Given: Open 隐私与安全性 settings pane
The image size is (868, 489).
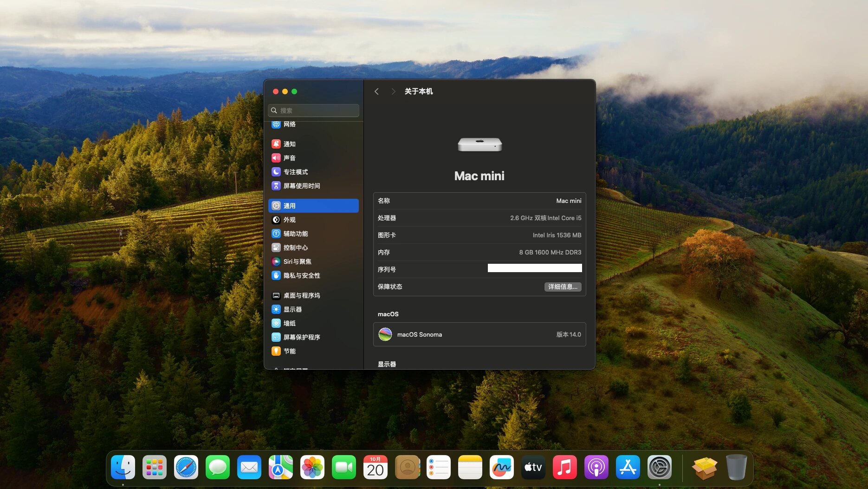Looking at the screenshot, I should point(313,275).
